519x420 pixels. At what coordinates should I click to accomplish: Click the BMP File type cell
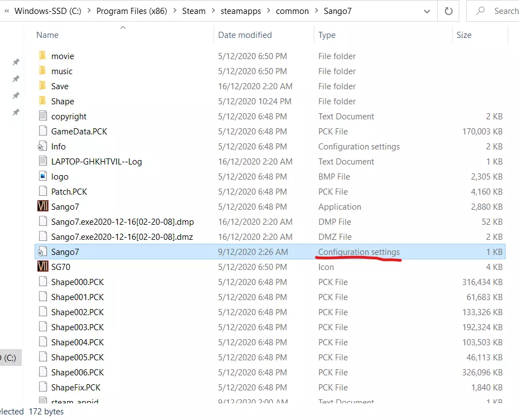tap(334, 177)
